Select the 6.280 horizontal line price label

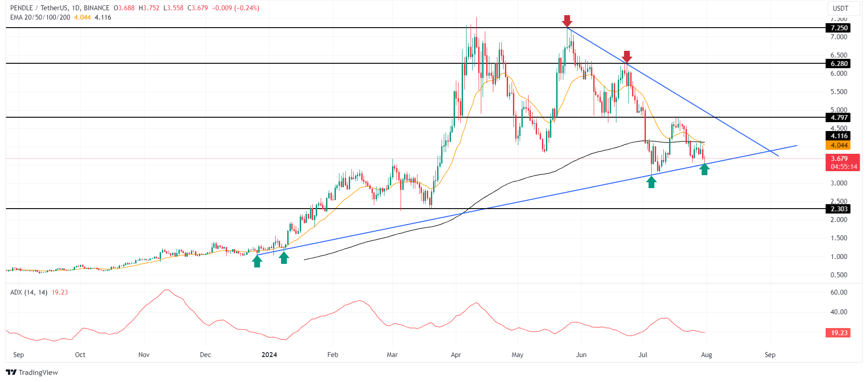(x=838, y=63)
